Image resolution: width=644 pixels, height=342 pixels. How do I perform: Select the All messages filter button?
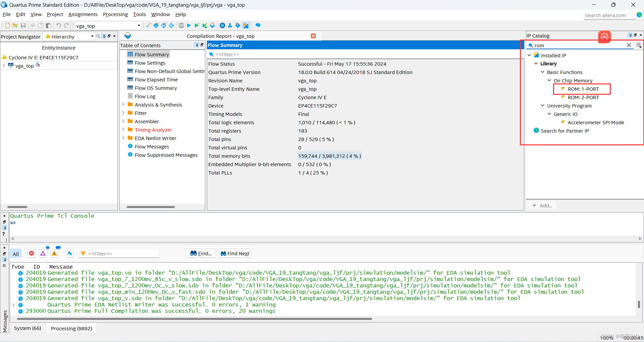(x=16, y=254)
